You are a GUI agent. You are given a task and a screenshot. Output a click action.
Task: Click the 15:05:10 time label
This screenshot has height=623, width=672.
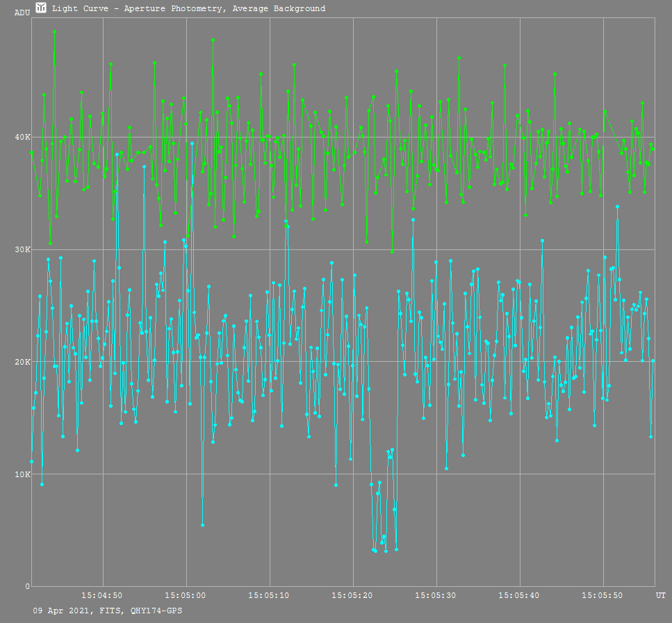(x=269, y=596)
